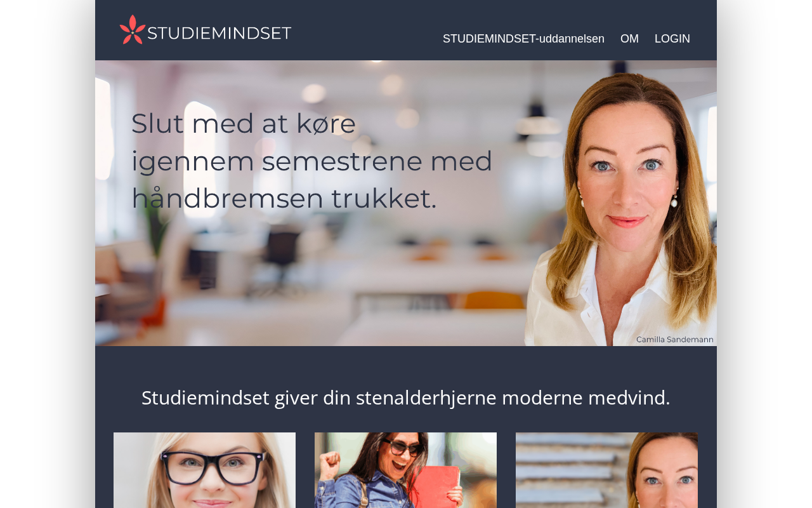Click the word 'Slut med at køre'

click(x=244, y=123)
